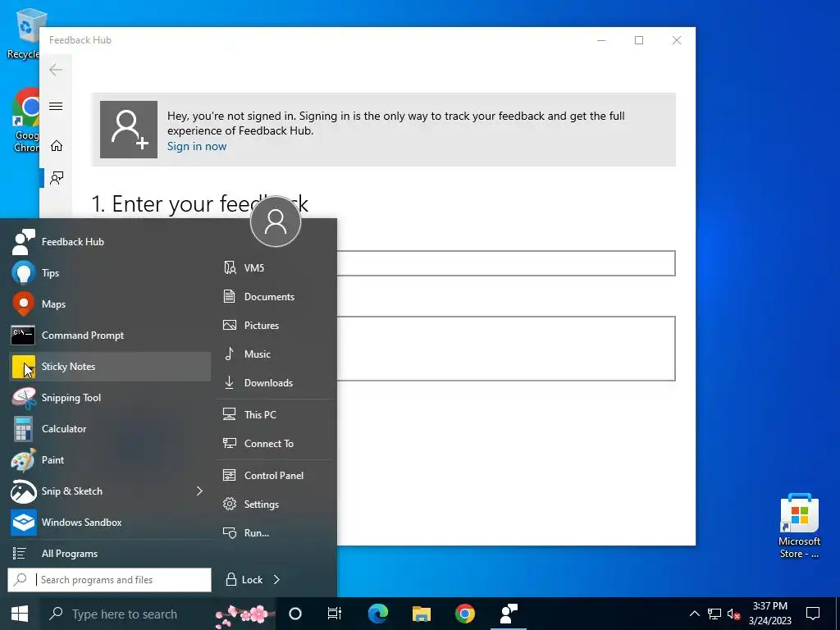Click the feedback summary text field

(x=506, y=263)
